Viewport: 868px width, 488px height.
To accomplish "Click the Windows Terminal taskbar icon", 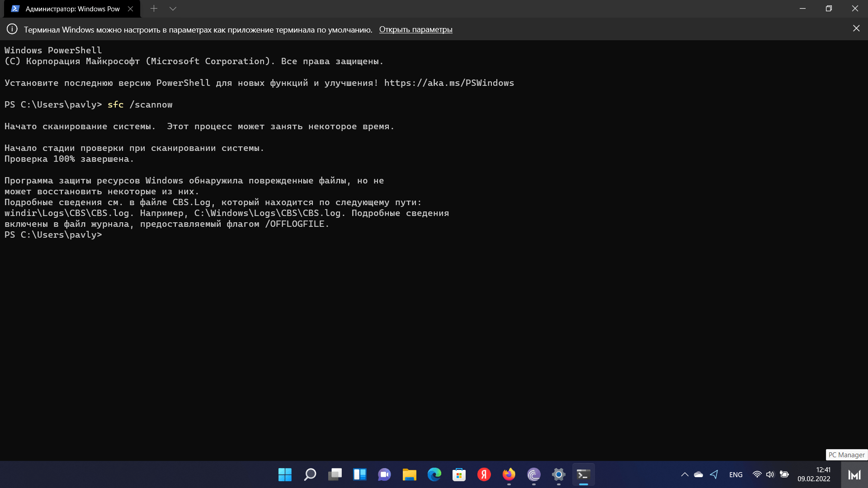I will pos(583,474).
